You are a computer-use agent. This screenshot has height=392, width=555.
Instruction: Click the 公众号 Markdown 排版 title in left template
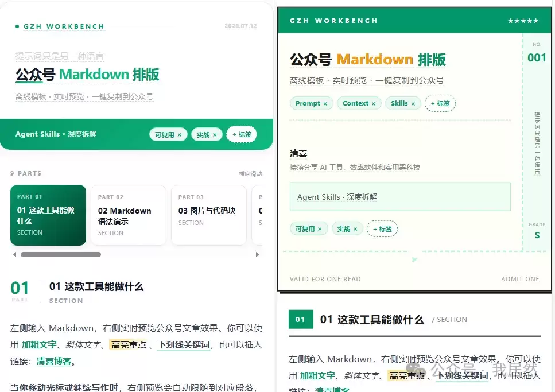pos(87,75)
